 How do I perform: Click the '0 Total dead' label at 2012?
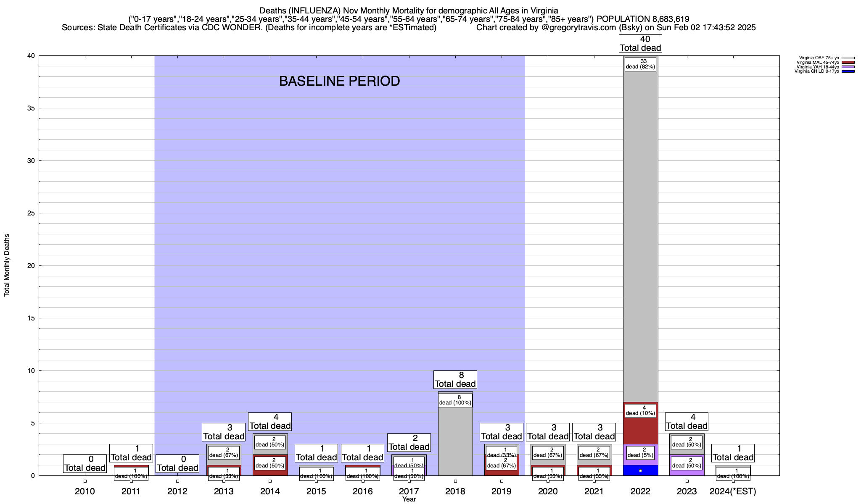[177, 464]
